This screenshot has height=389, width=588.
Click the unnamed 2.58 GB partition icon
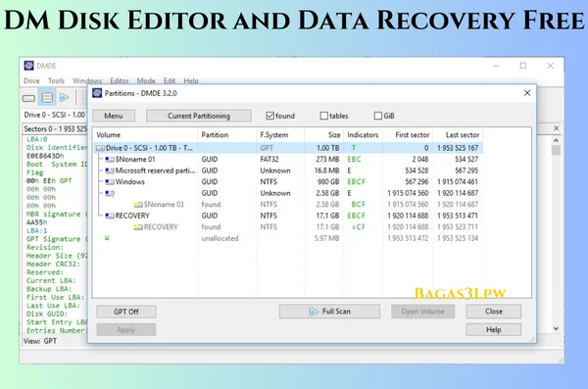[x=110, y=193]
